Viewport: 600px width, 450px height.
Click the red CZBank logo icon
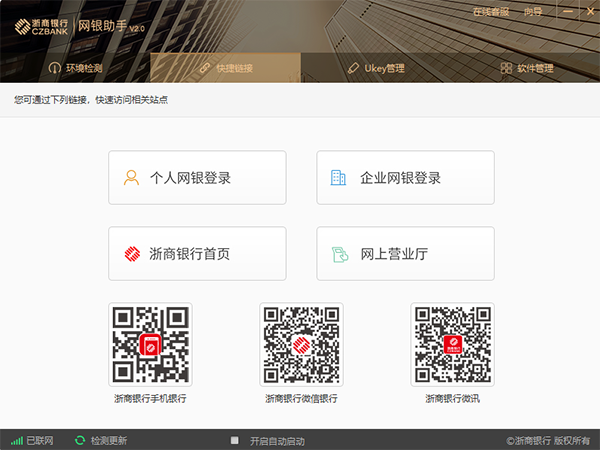pos(132,254)
